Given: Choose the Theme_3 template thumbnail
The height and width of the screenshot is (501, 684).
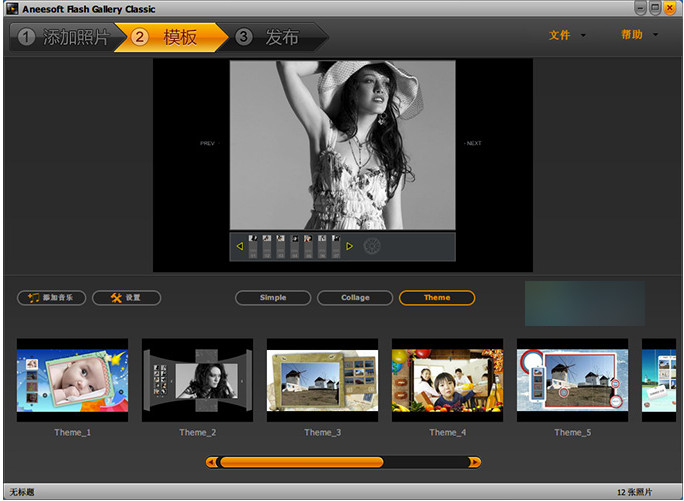Looking at the screenshot, I should point(322,380).
